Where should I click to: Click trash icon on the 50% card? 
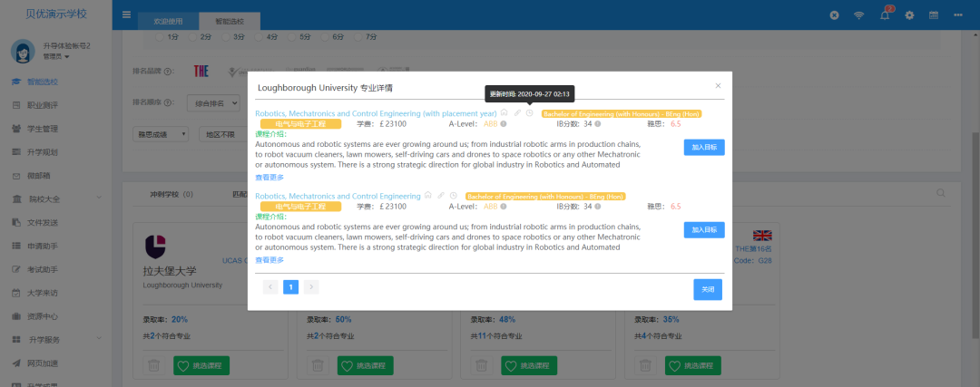tap(317, 366)
